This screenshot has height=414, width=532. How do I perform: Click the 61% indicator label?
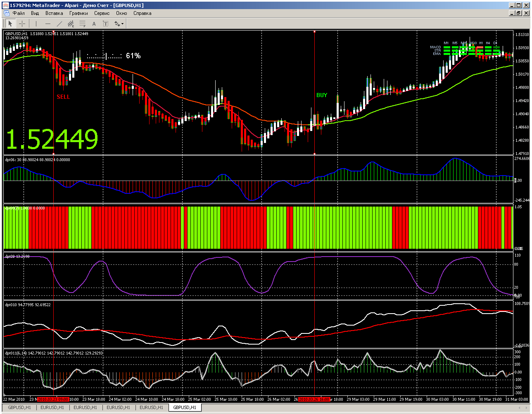pyautogui.click(x=133, y=56)
